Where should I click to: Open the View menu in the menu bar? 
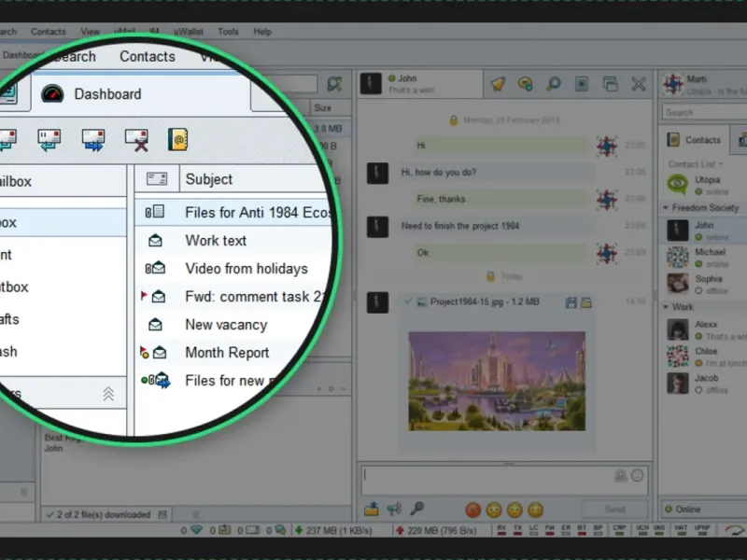point(90,32)
